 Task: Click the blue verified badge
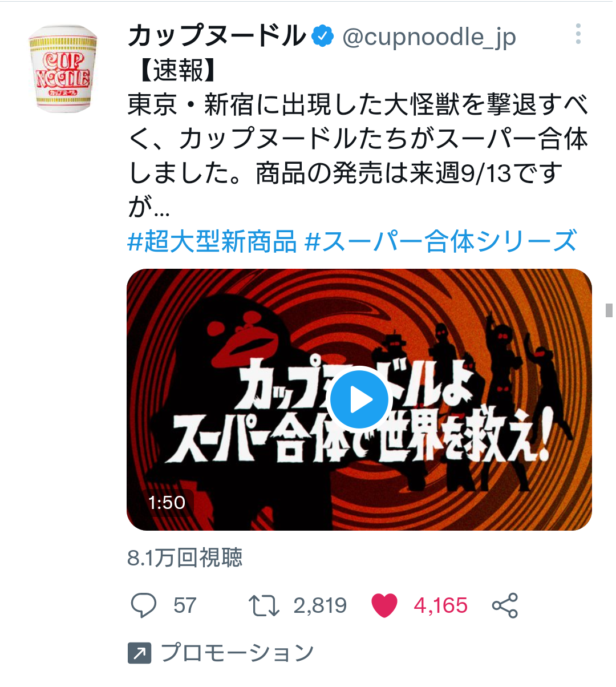323,37
